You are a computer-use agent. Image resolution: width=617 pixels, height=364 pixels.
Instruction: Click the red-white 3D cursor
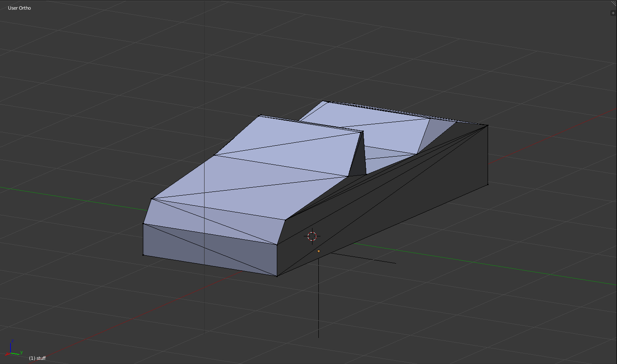coord(312,236)
